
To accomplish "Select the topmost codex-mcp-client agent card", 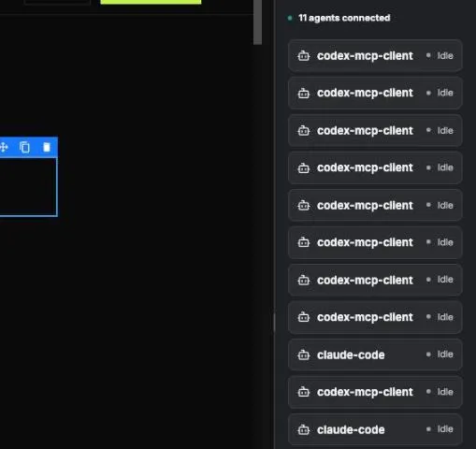I will pos(375,56).
